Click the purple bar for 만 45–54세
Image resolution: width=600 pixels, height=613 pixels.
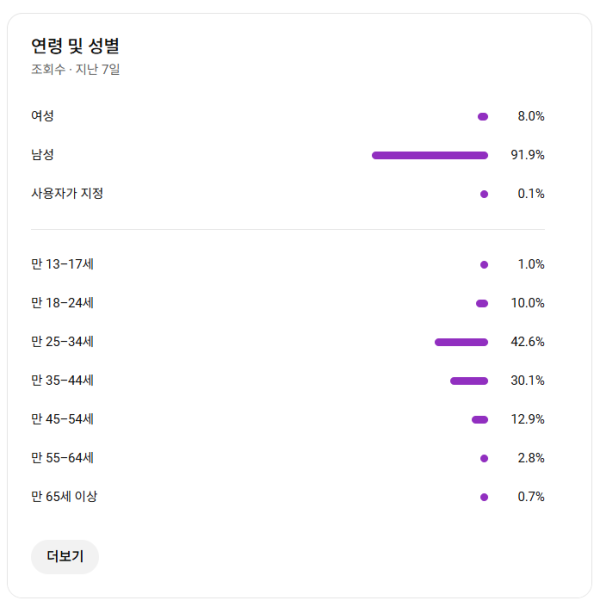click(480, 420)
